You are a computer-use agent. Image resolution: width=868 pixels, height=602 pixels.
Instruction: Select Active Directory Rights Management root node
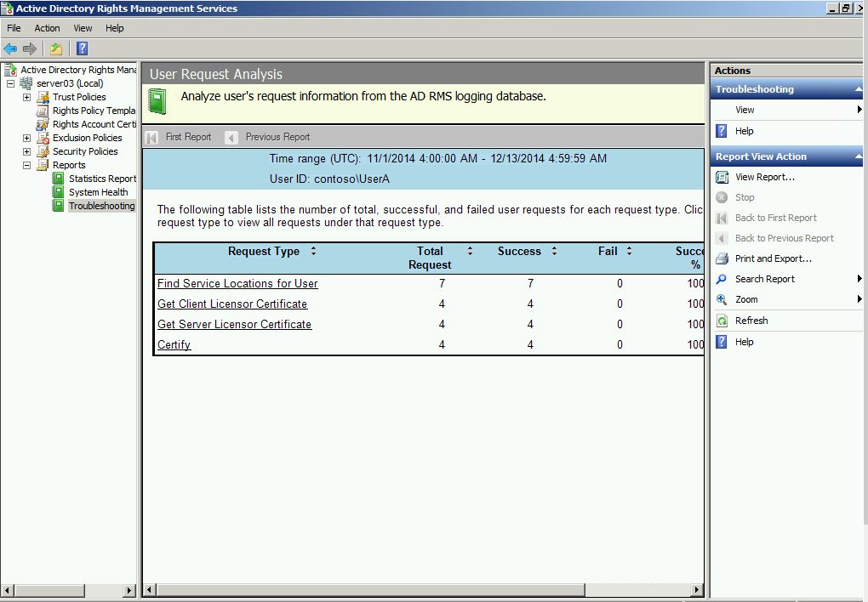[x=78, y=70]
